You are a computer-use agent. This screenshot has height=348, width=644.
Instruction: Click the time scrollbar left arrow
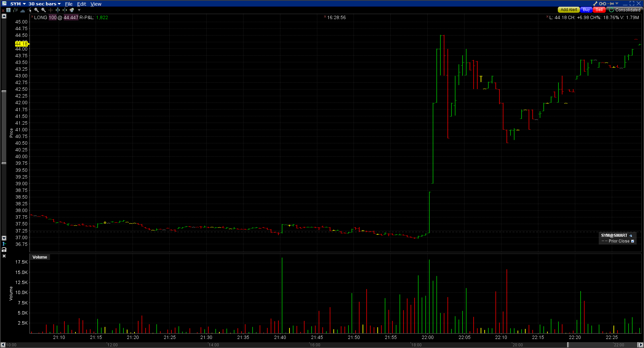3,345
